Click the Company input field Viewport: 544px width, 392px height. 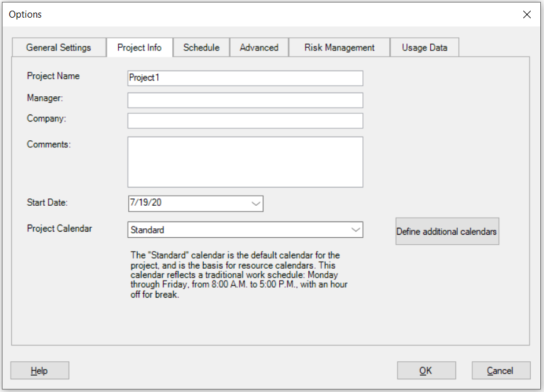tap(245, 120)
